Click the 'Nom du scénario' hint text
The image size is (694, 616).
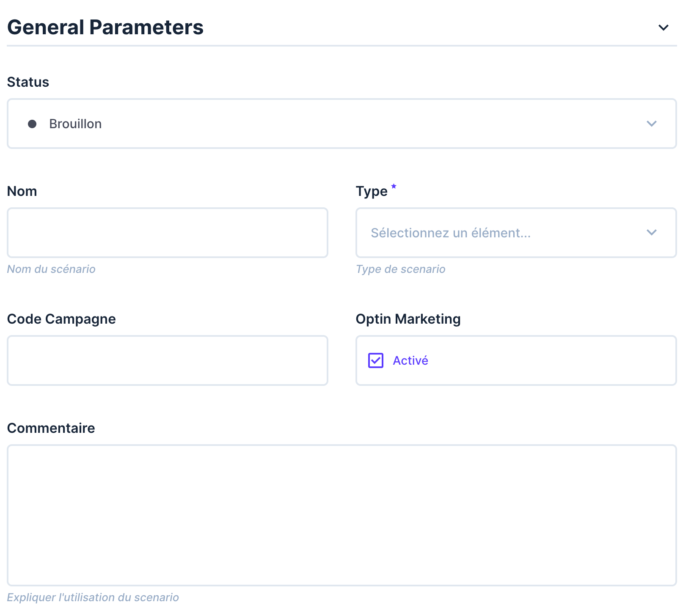51,269
